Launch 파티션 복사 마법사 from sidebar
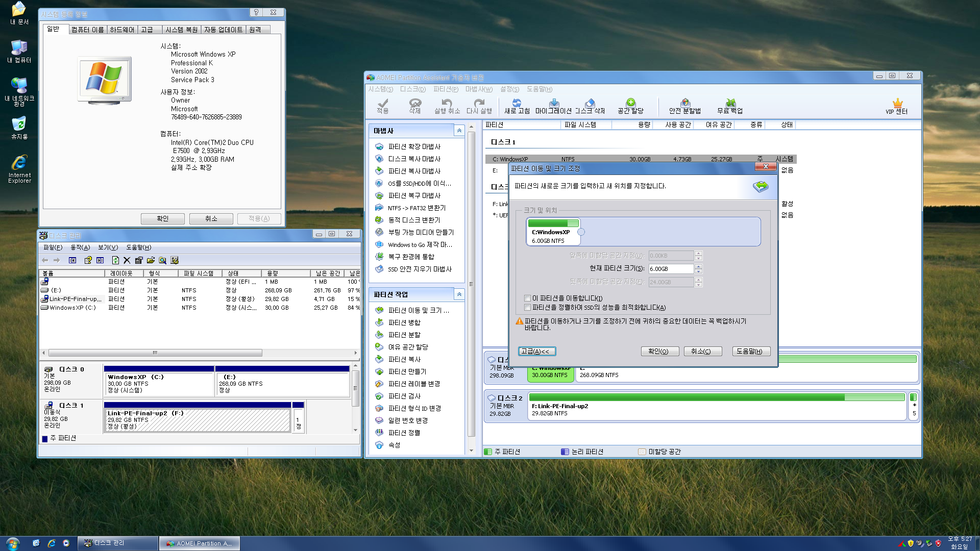Image resolution: width=980 pixels, height=551 pixels. [414, 171]
